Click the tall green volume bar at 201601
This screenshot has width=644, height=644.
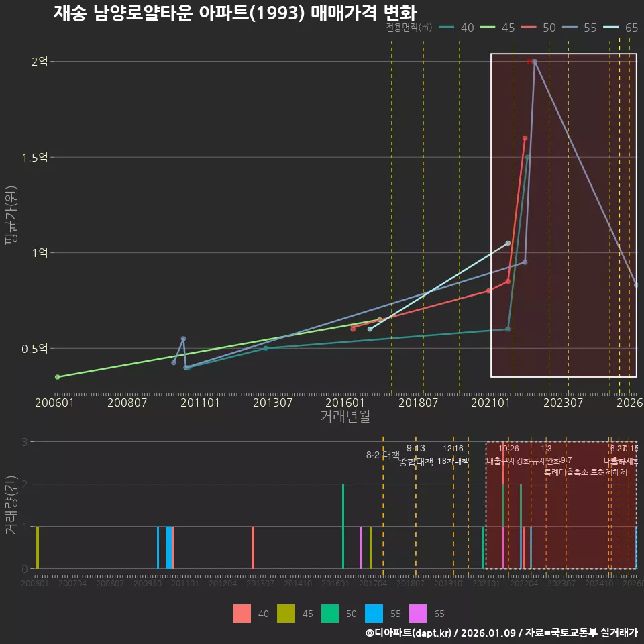pos(343,527)
